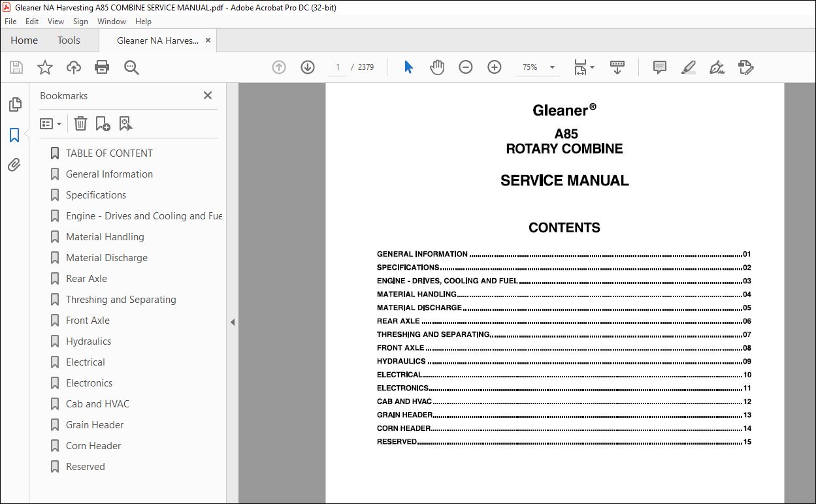
Task: Delete selected bookmark trash icon
Action: click(80, 123)
